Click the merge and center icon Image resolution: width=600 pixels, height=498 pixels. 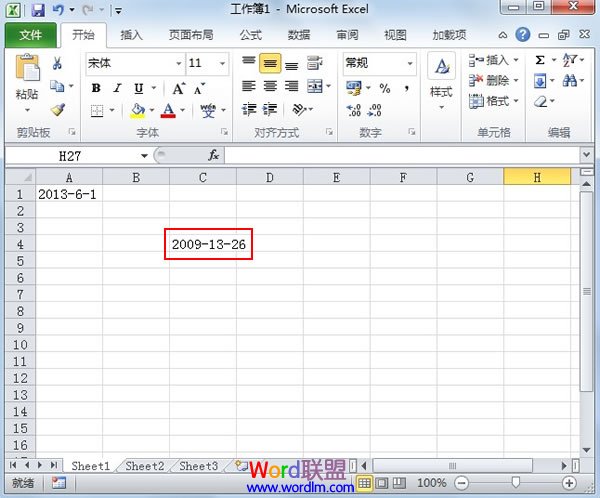click(x=315, y=87)
